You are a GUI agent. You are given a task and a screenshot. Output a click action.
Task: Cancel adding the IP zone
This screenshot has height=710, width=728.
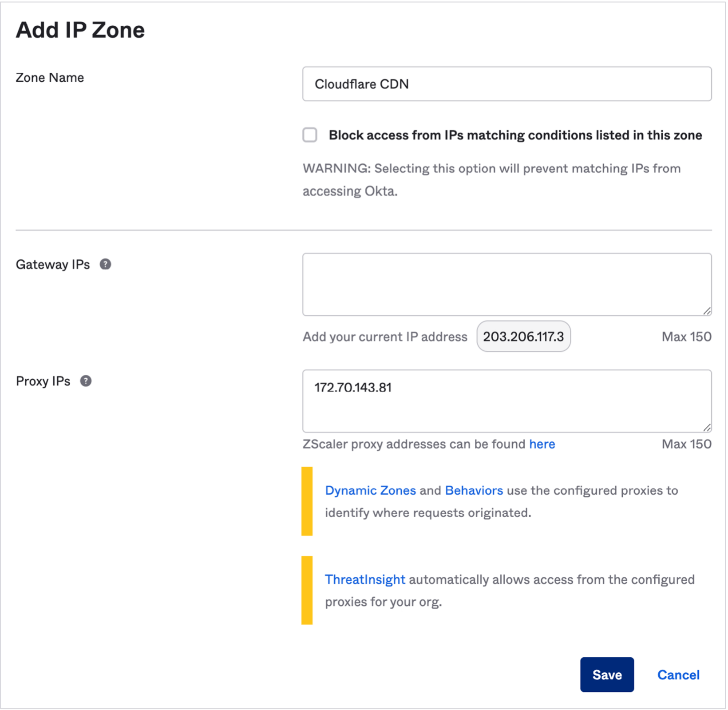click(678, 674)
